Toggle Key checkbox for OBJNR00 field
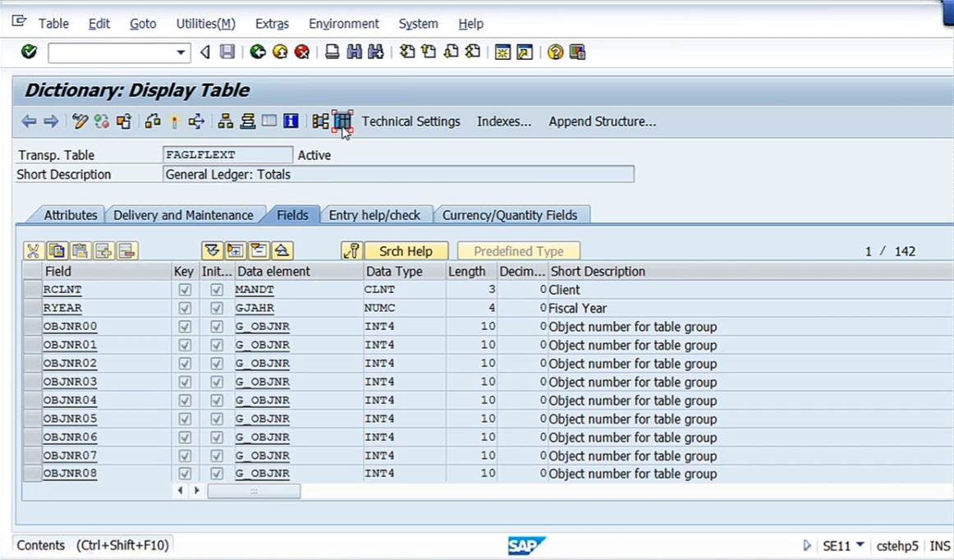This screenshot has width=954, height=560. pyautogui.click(x=185, y=327)
